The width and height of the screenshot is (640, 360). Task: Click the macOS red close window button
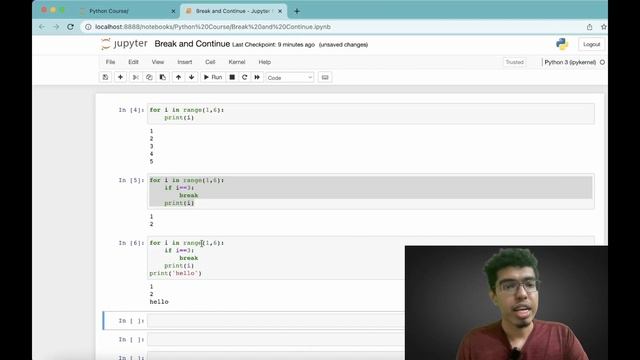coord(44,10)
